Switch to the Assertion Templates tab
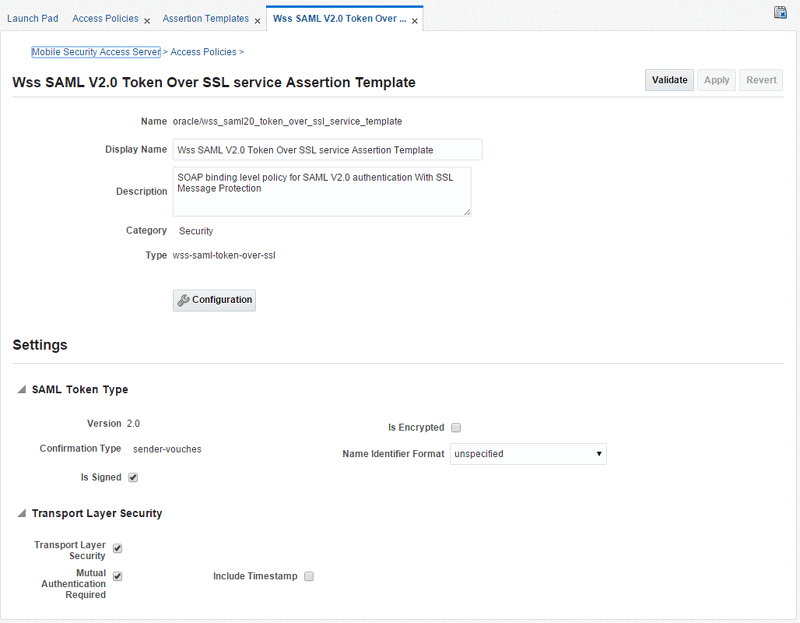This screenshot has width=800, height=623. point(206,18)
